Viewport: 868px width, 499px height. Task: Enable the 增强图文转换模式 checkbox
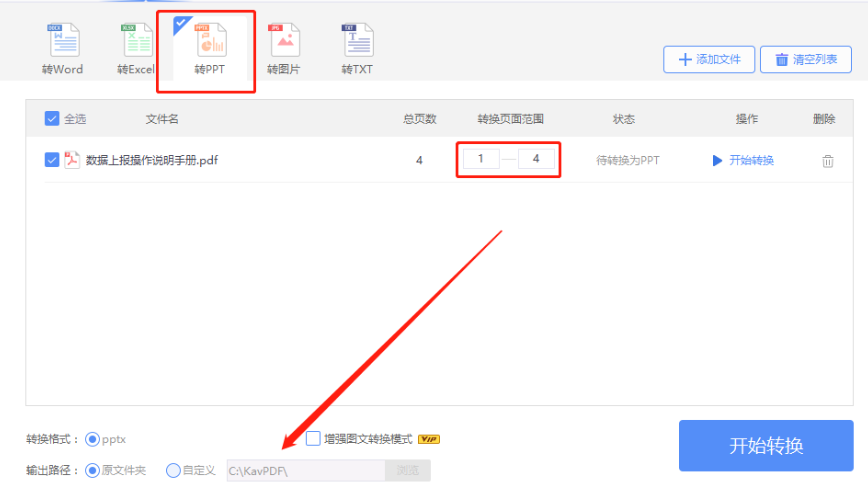click(313, 439)
